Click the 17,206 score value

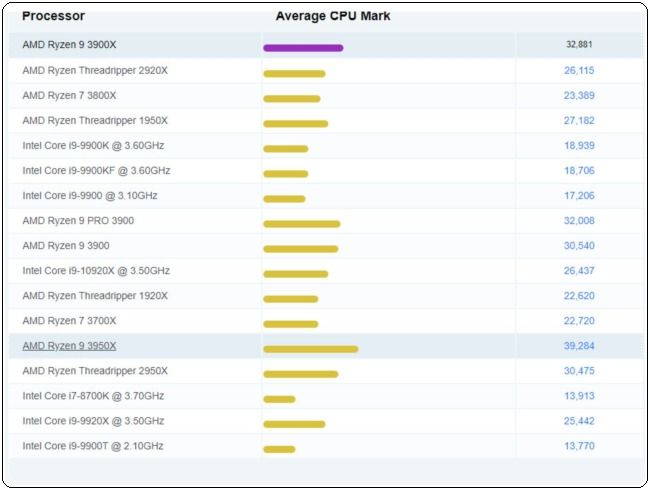click(x=579, y=195)
